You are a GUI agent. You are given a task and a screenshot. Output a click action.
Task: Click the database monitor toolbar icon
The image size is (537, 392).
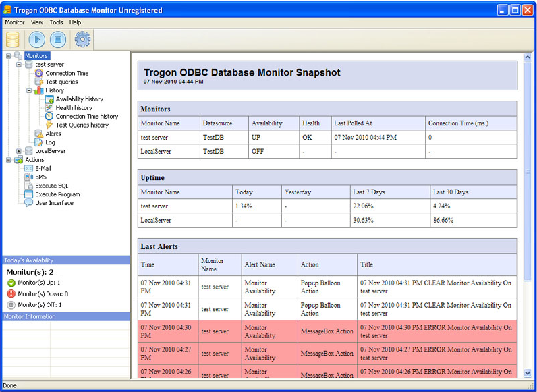pyautogui.click(x=13, y=39)
